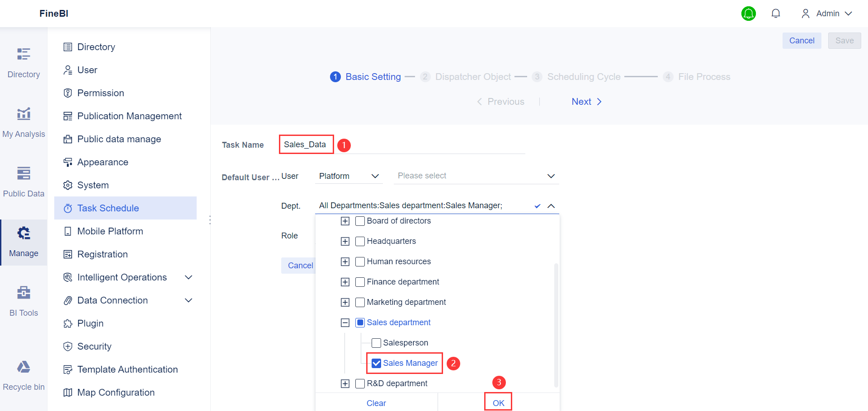Click OK to confirm department selection
The width and height of the screenshot is (868, 411).
[x=498, y=402]
